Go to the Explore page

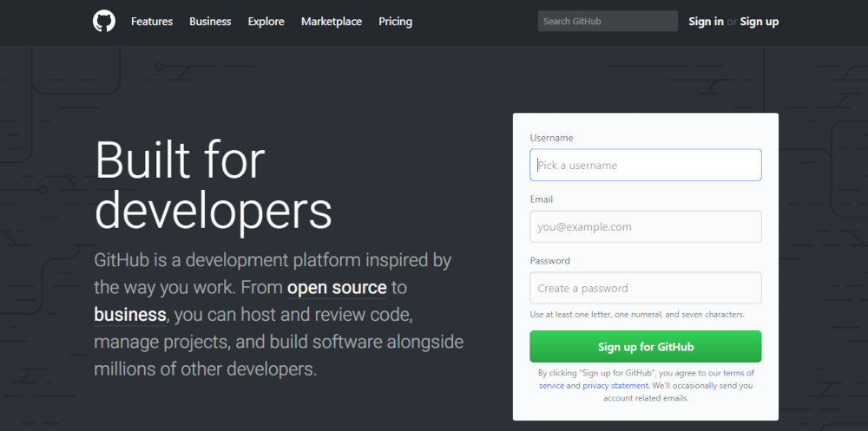click(x=266, y=22)
